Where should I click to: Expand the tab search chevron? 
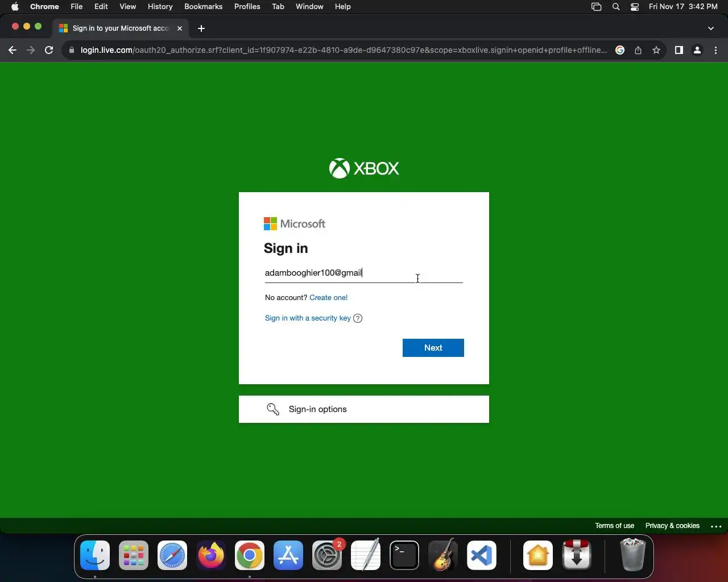pyautogui.click(x=711, y=28)
